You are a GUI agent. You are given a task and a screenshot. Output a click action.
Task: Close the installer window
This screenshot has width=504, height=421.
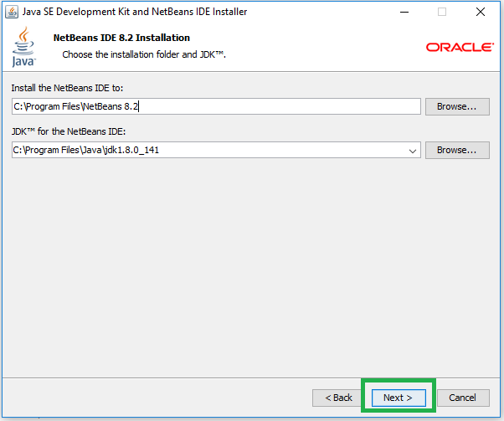point(481,13)
